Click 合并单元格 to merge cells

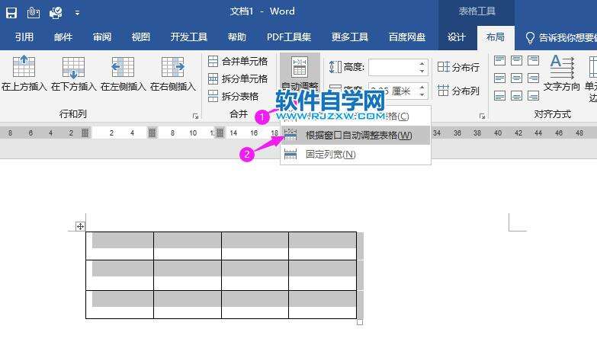[x=238, y=61]
